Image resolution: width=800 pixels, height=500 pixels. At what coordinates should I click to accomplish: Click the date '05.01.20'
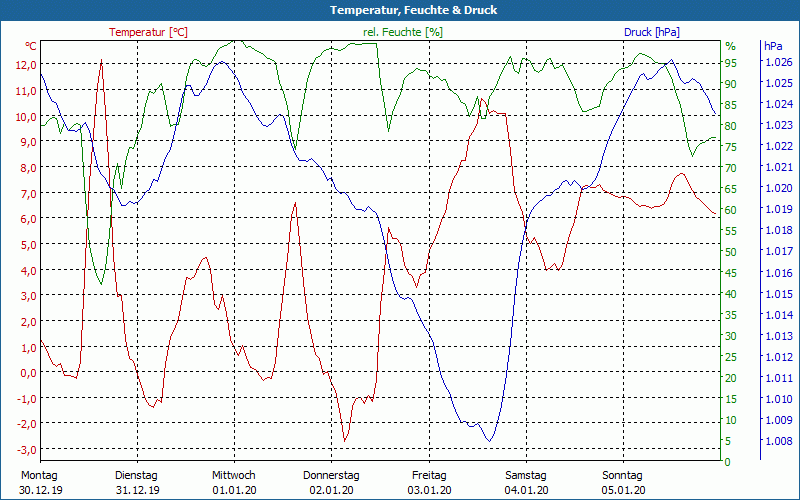coord(623,490)
